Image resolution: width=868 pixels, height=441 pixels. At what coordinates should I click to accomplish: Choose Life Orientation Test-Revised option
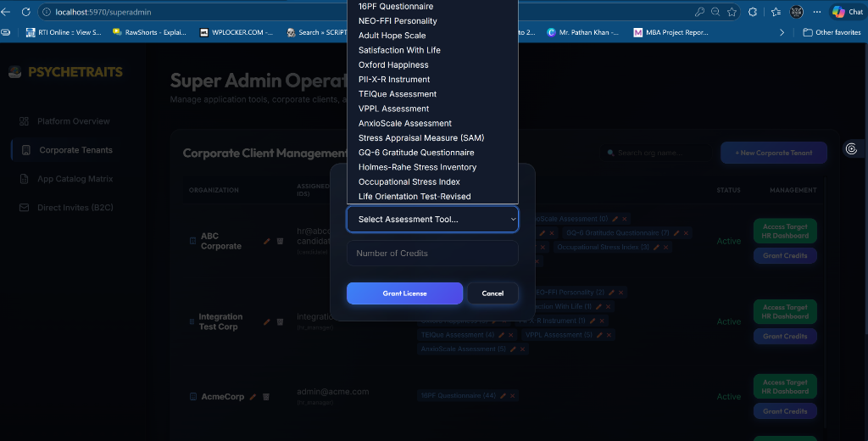tap(432, 196)
